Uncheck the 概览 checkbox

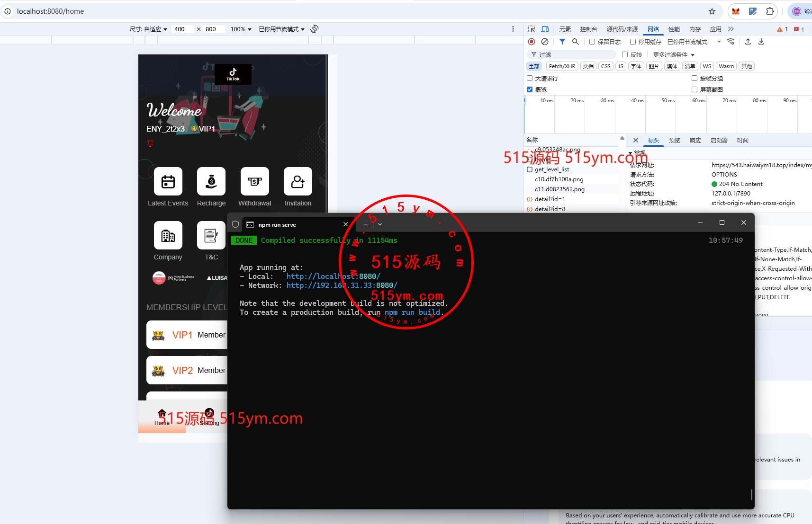point(530,89)
